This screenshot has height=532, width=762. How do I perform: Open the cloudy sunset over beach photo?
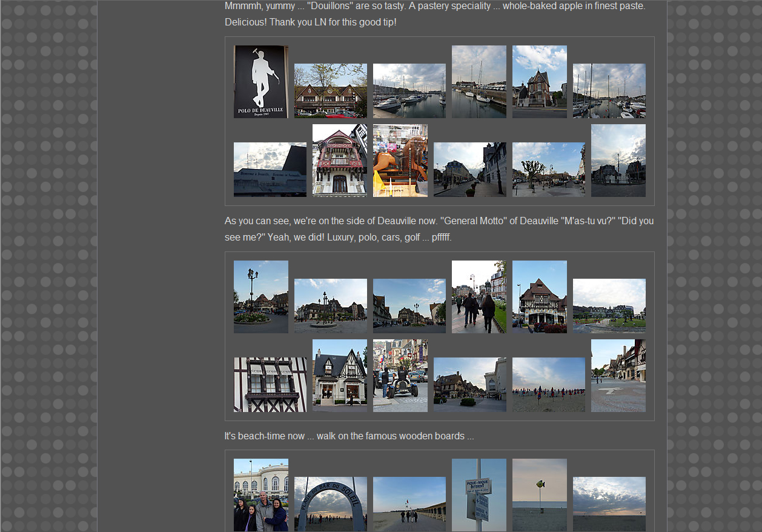[609, 504]
